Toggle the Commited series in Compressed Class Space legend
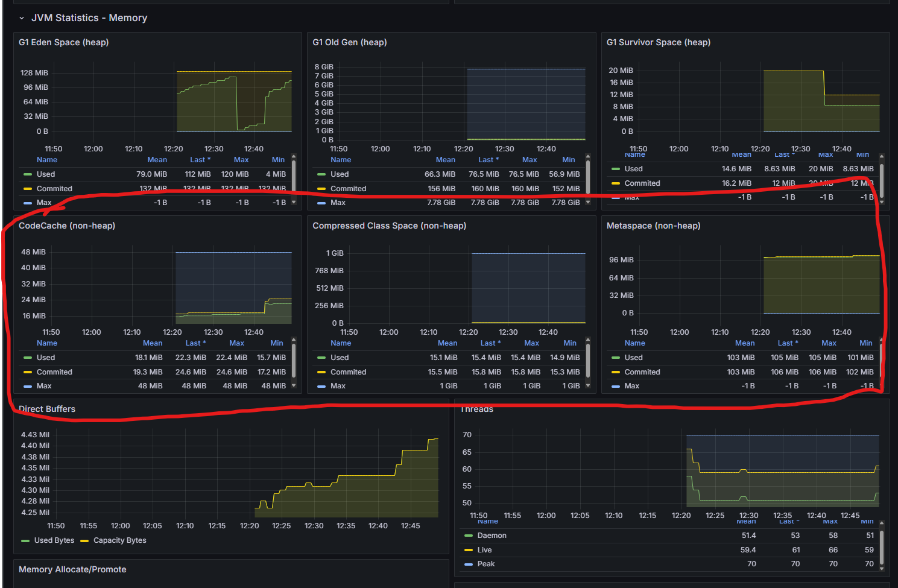Screen dimensions: 898x588 (349, 372)
